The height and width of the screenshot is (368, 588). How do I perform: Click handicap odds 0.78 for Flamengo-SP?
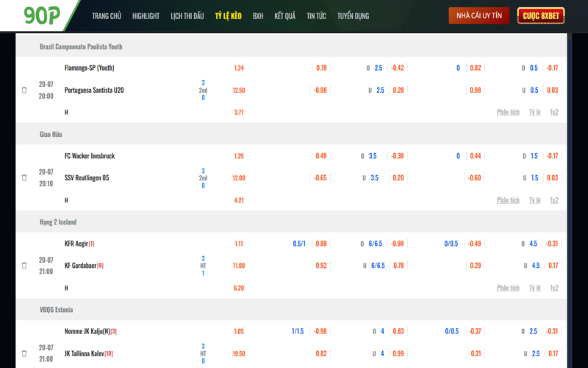[x=321, y=68]
